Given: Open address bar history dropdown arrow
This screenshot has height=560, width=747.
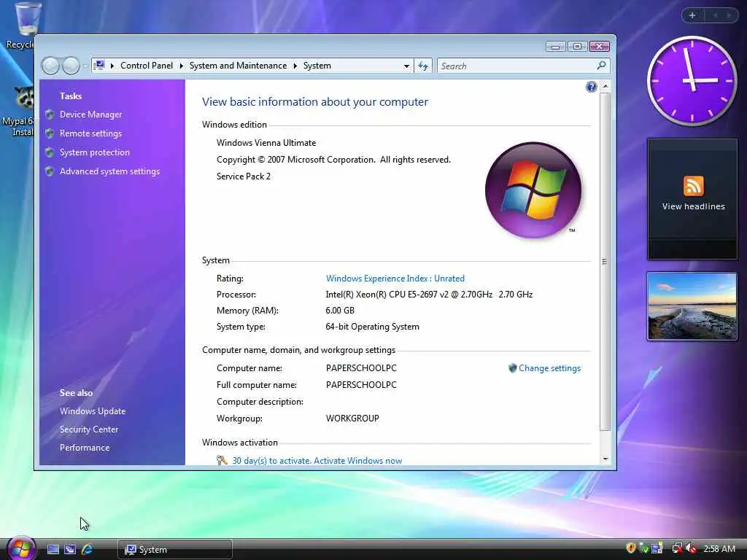Looking at the screenshot, I should click(406, 66).
